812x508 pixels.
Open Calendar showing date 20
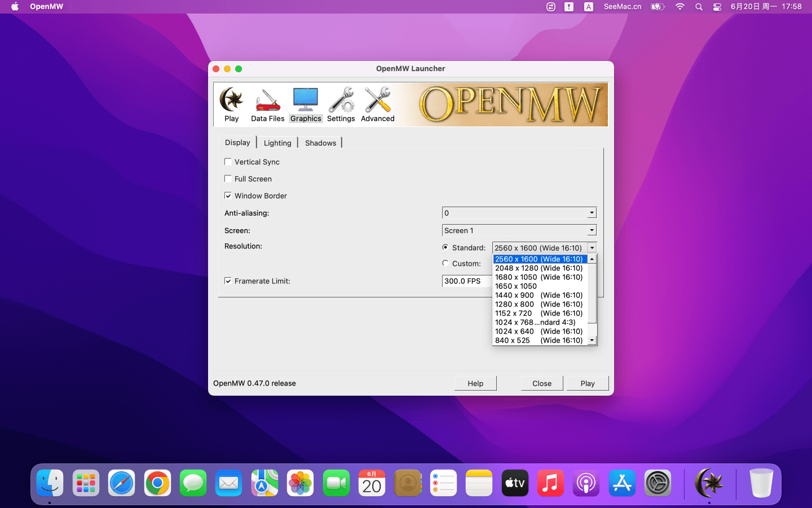(372, 483)
